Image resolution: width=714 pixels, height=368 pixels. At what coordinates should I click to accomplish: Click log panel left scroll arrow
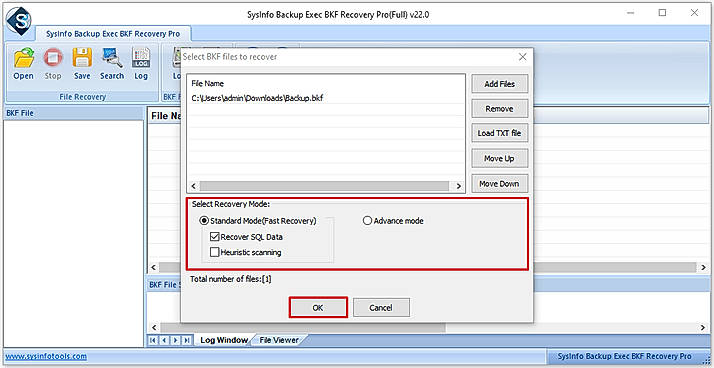[x=154, y=327]
